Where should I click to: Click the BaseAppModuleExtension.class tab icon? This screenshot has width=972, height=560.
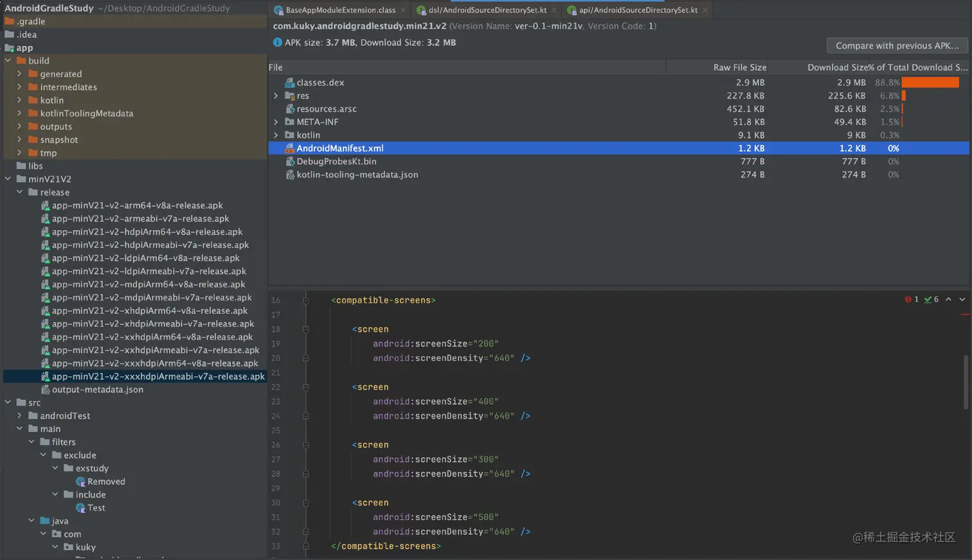[278, 10]
